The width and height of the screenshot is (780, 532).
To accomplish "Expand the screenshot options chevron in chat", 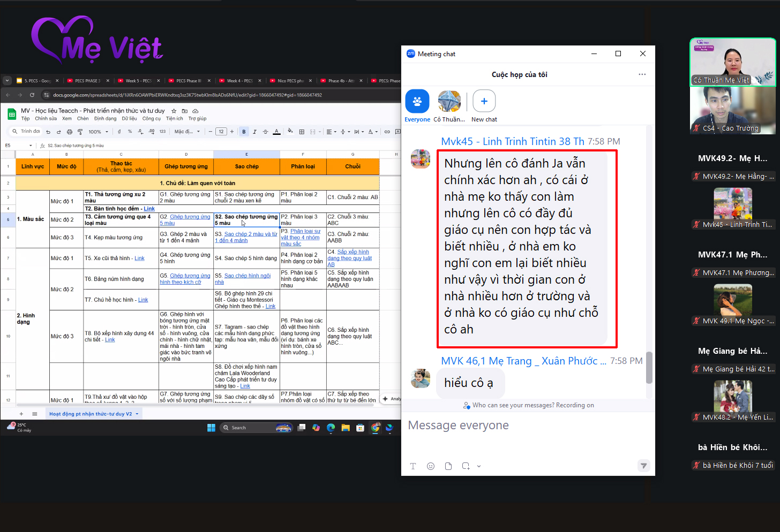I will [x=479, y=466].
